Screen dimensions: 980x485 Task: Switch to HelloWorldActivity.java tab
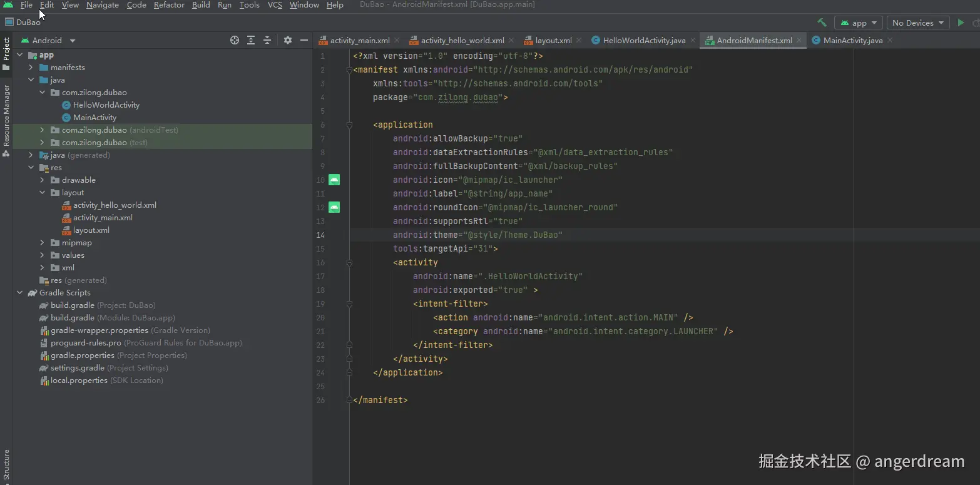pos(643,41)
